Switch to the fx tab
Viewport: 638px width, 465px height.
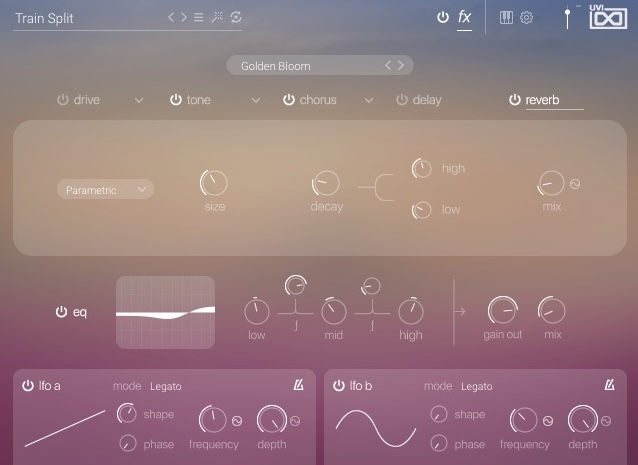point(465,17)
